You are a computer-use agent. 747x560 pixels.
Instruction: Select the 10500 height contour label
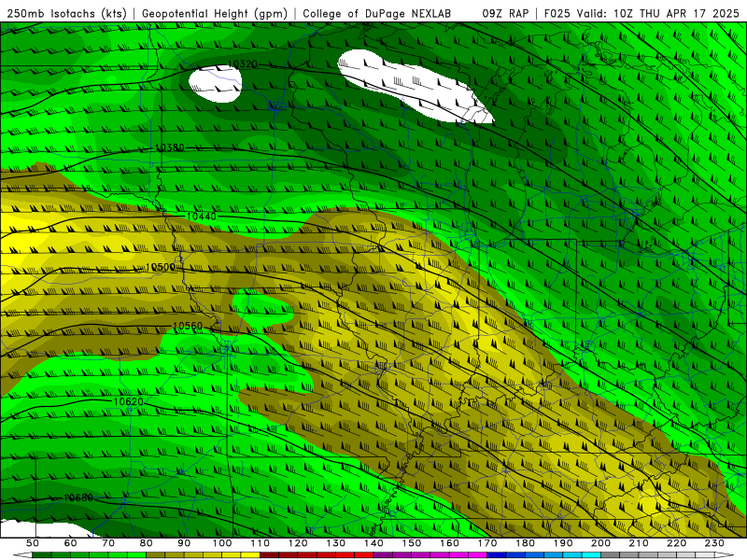(161, 267)
